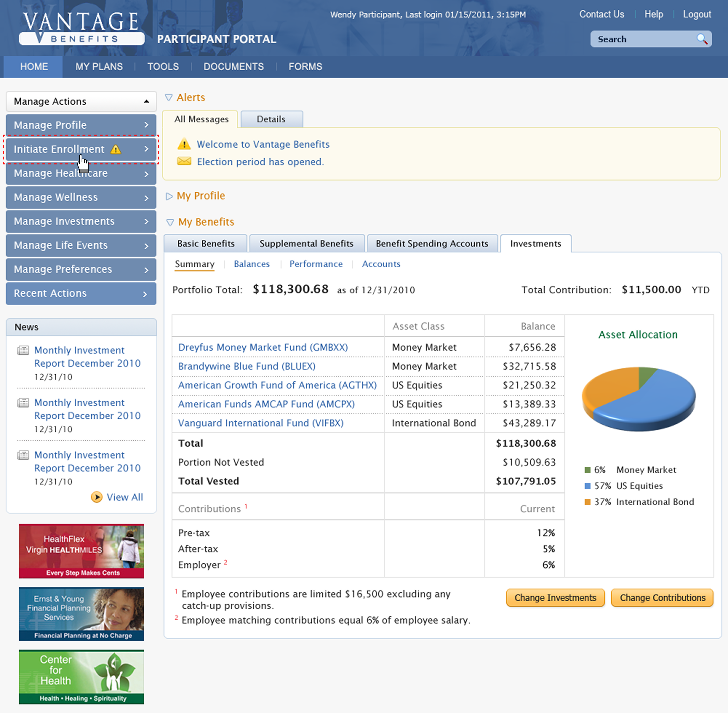Collapse the Manage Actions menu arrow
This screenshot has width=728, height=713.
pyautogui.click(x=146, y=101)
